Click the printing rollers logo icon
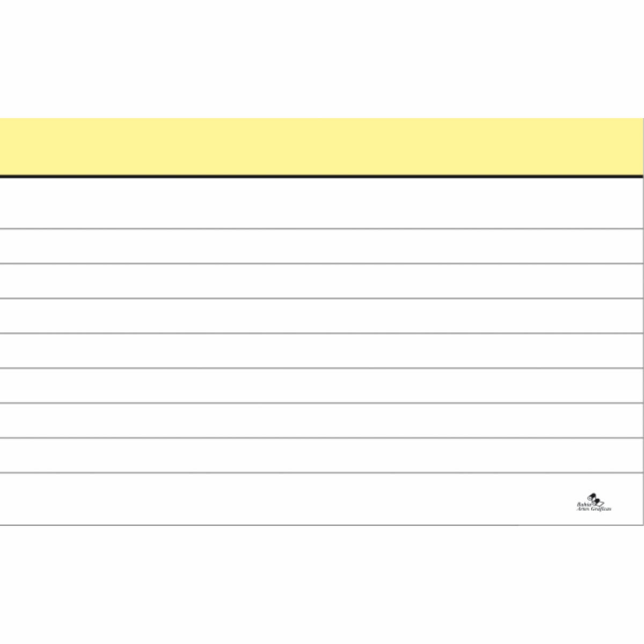644x644 pixels. tap(593, 496)
